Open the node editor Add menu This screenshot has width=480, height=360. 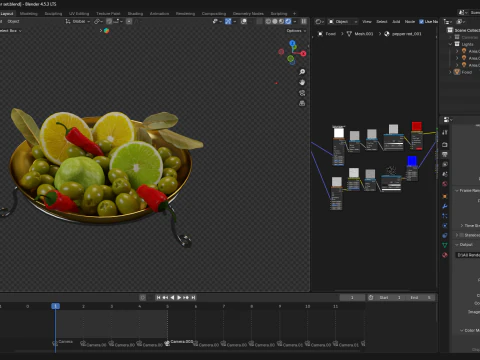pyautogui.click(x=396, y=21)
